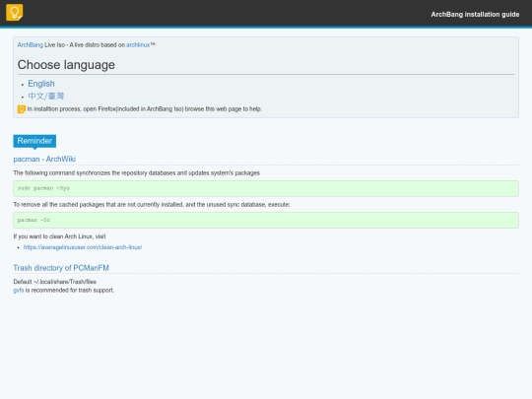Follow the ArchBang link in the intro line
The height and width of the screenshot is (399, 532).
pyautogui.click(x=31, y=44)
